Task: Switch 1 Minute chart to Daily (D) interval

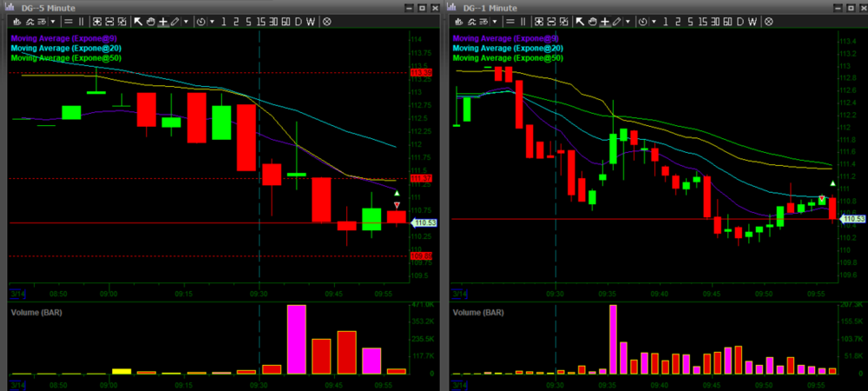Action: pos(740,21)
